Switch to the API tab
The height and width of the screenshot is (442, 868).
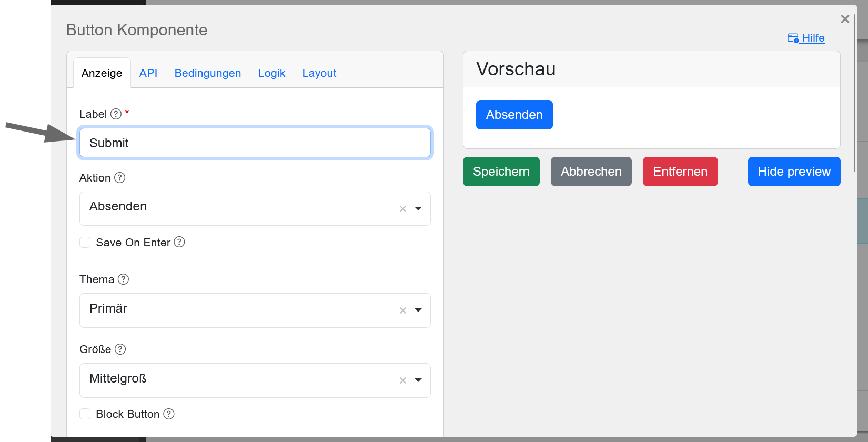[x=148, y=73]
